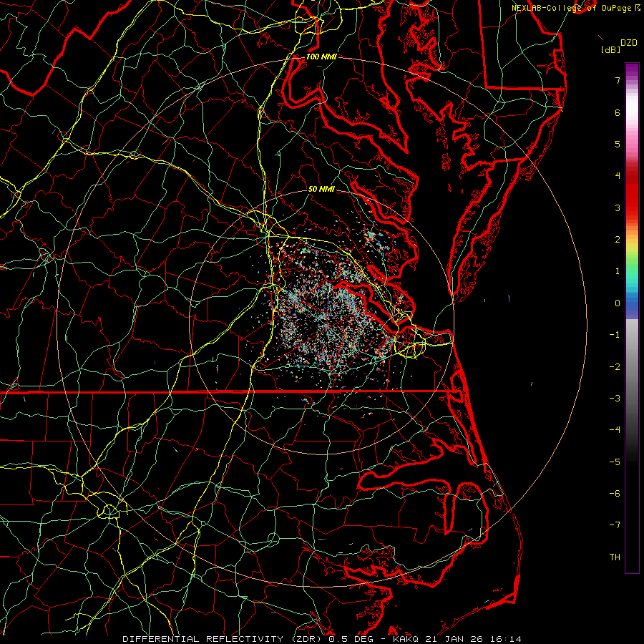Click the 'DZD' legend title
Viewport: 644px width, 644px height.
629,43
